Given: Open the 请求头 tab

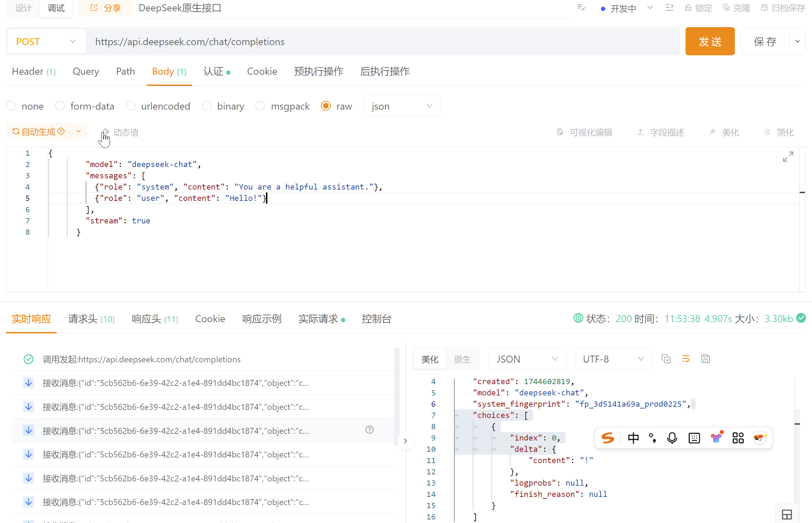Looking at the screenshot, I should tap(91, 319).
